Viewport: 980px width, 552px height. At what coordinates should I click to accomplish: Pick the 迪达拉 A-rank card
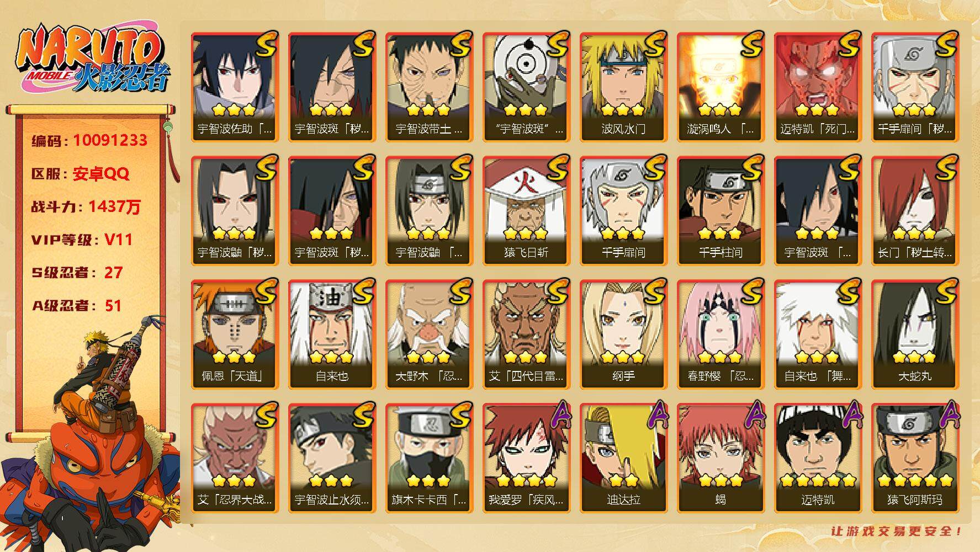[623, 458]
